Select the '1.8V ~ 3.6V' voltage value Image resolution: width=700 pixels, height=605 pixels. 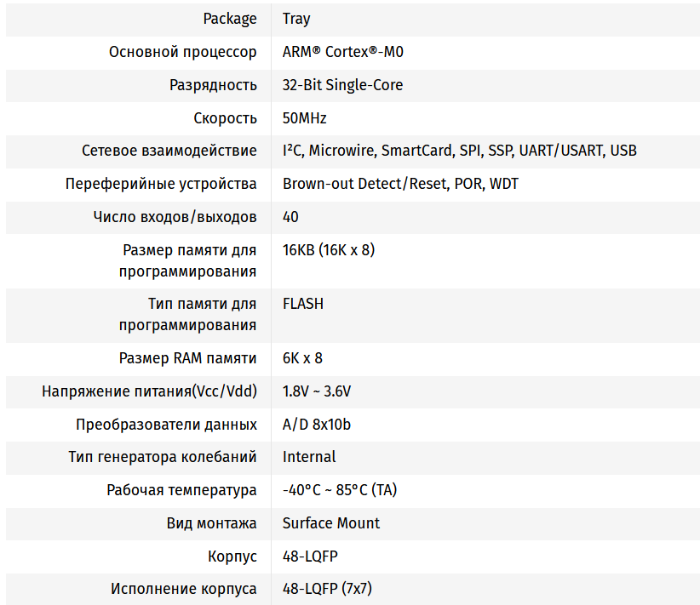[317, 391]
